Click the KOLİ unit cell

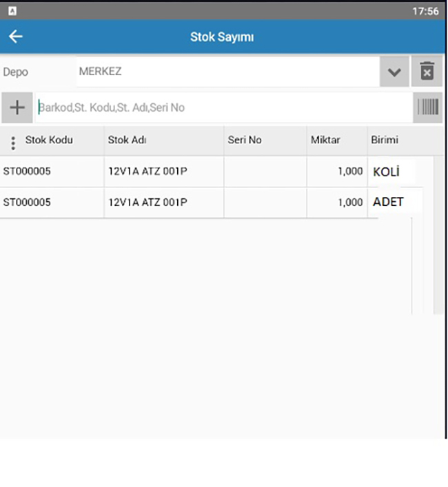[386, 172]
